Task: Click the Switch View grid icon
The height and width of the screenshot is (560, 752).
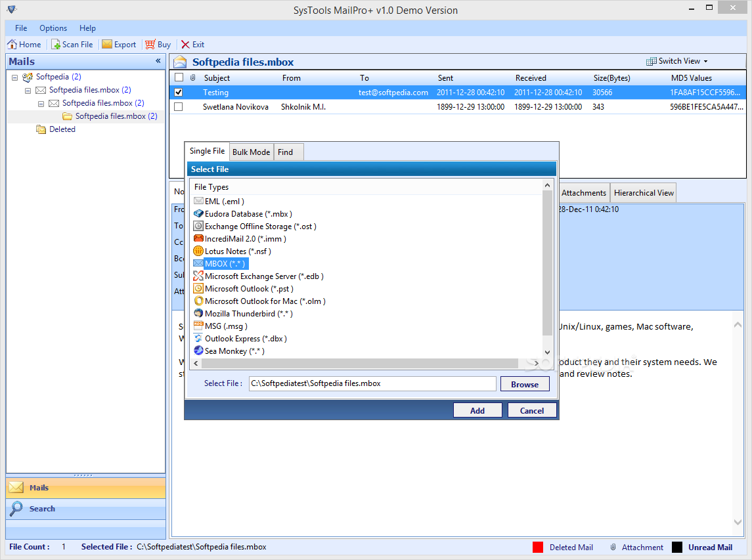Action: pos(652,61)
